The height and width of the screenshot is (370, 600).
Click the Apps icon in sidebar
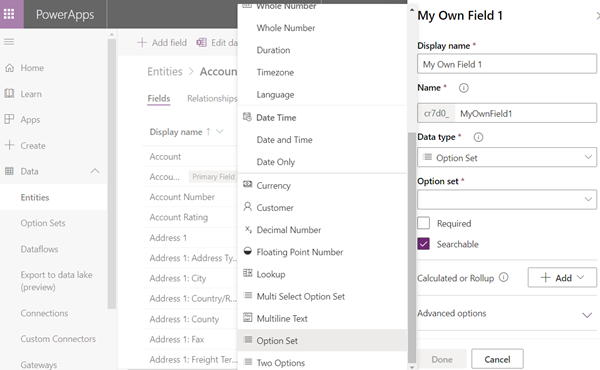pos(10,119)
